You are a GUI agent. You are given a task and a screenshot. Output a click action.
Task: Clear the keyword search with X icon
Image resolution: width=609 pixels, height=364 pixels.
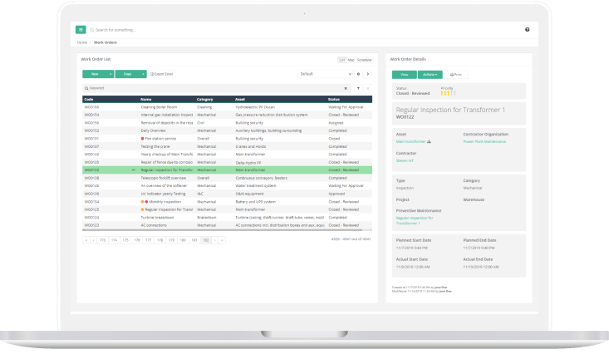(346, 87)
